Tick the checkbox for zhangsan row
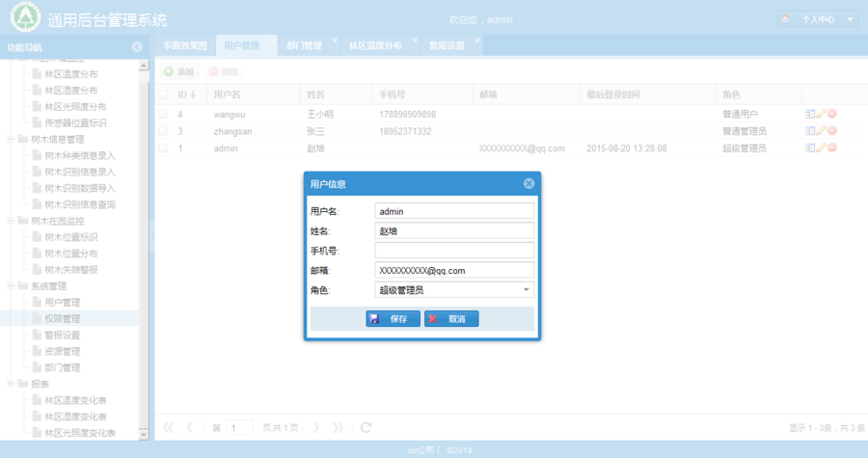Viewport: 868px width, 458px height. pos(163,131)
